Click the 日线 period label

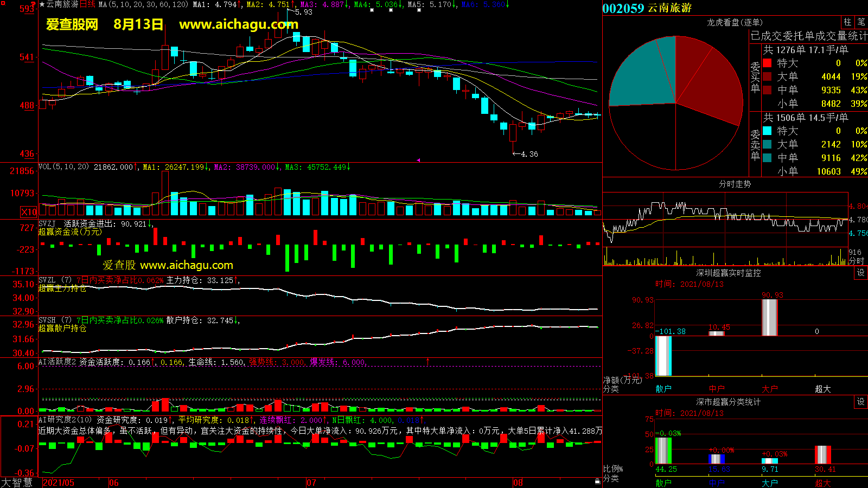pyautogui.click(x=87, y=4)
